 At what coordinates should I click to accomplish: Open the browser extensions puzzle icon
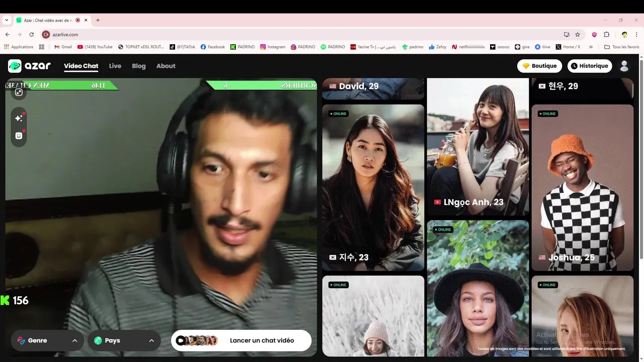pyautogui.click(x=606, y=35)
